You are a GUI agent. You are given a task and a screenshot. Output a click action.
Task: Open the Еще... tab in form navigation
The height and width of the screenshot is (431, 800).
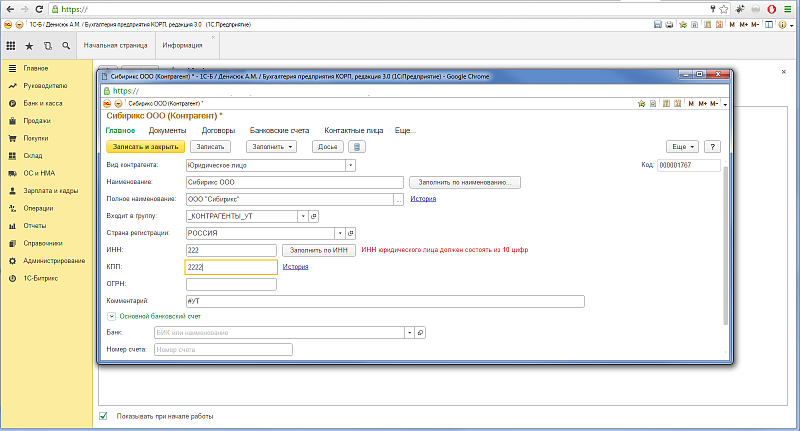tap(405, 131)
